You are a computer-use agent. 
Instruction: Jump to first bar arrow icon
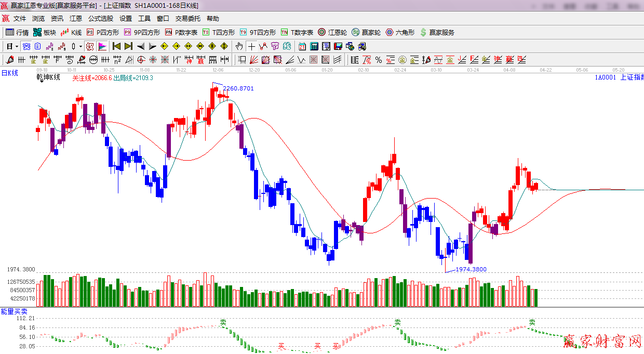[x=116, y=46]
